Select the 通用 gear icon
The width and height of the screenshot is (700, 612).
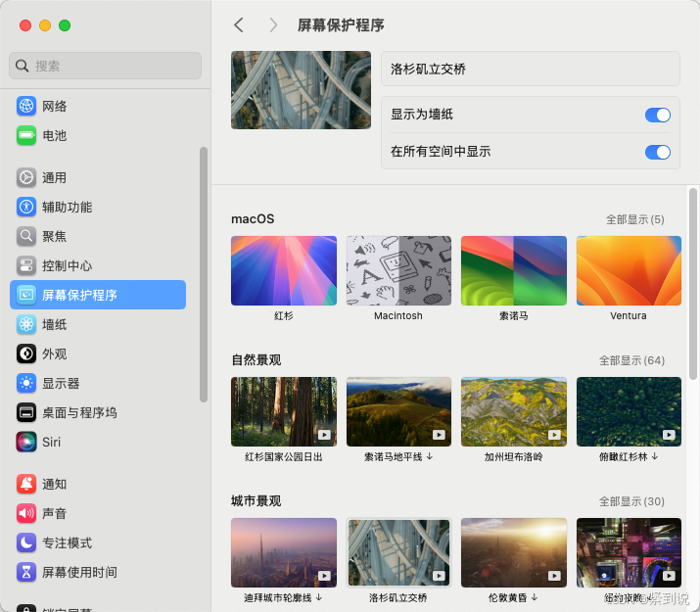pyautogui.click(x=26, y=177)
